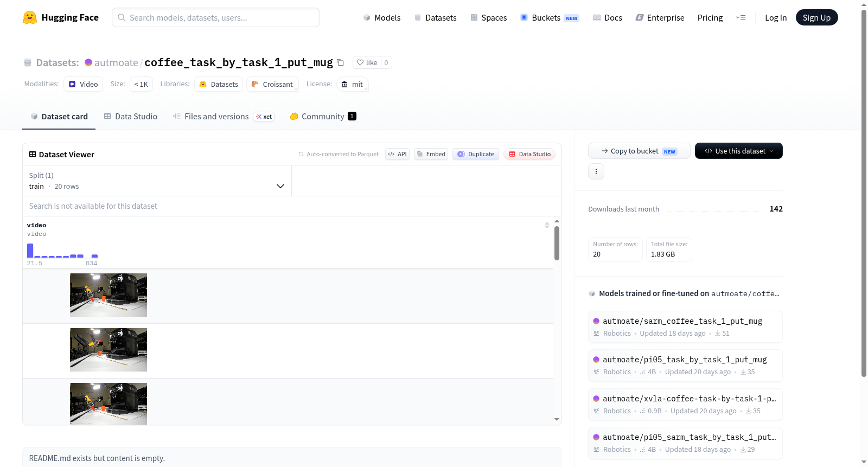This screenshot has width=868, height=467.
Task: Open Data Studio from viewer header
Action: [529, 154]
